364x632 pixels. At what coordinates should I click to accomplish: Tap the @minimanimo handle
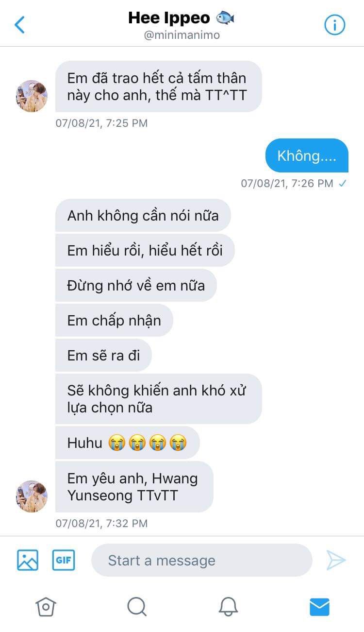(182, 35)
